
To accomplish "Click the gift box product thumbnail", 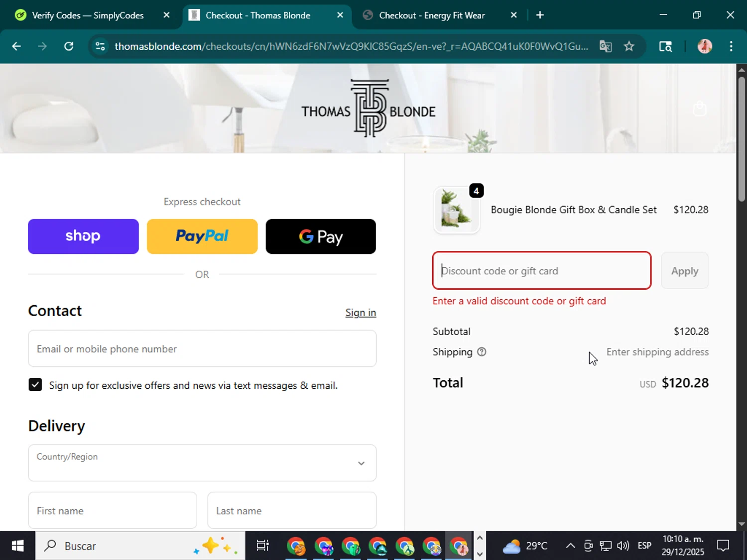I will click(x=457, y=210).
